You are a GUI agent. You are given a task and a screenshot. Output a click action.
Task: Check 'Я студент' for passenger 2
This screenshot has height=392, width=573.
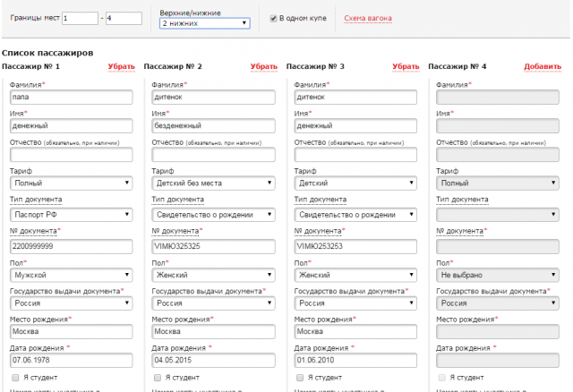(157, 378)
